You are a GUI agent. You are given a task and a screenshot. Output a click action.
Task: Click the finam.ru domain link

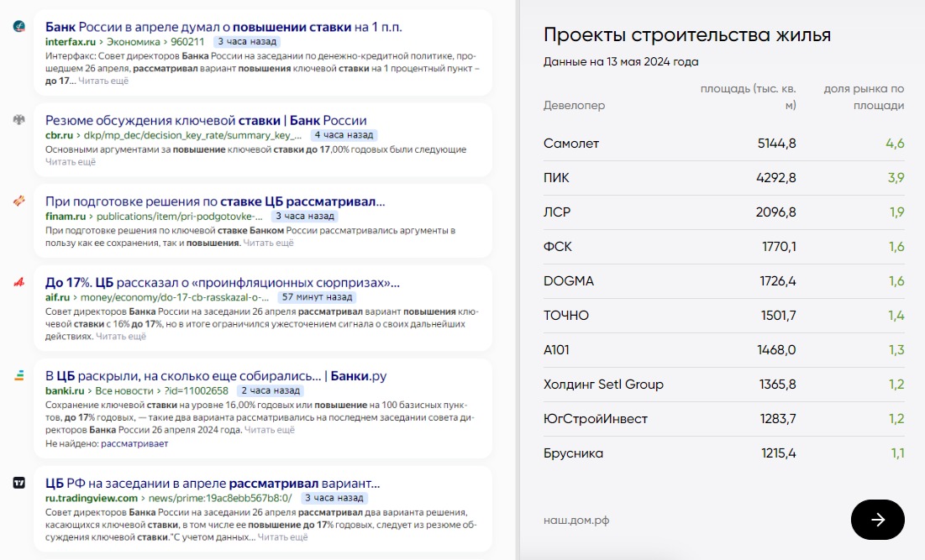click(66, 217)
